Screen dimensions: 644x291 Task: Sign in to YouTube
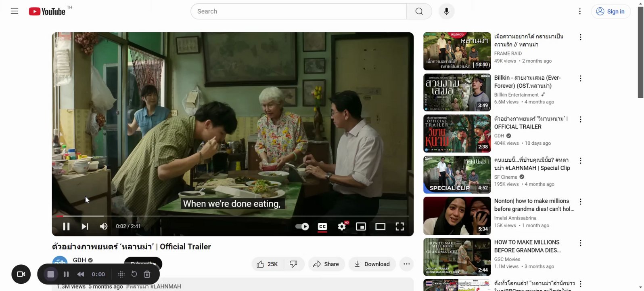coord(611,11)
